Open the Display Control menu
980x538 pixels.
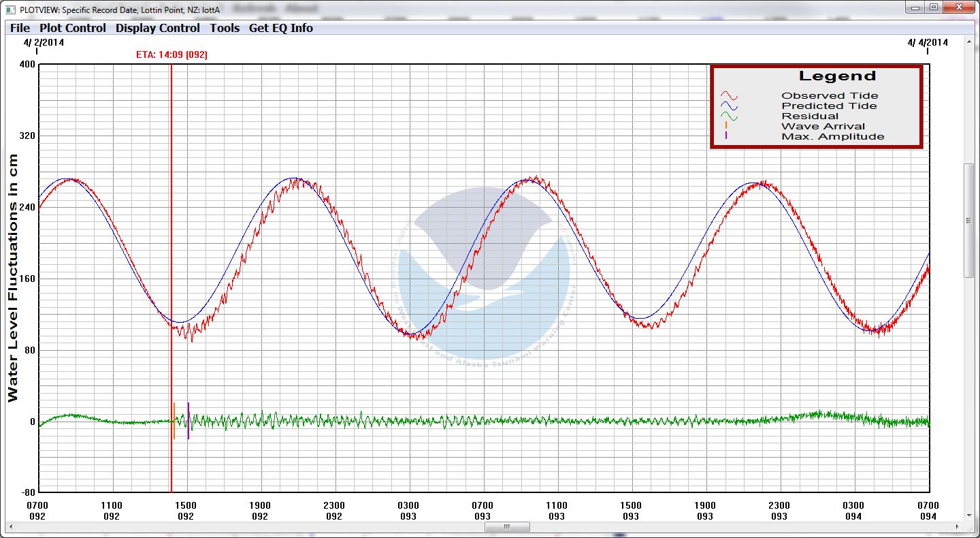pyautogui.click(x=158, y=28)
